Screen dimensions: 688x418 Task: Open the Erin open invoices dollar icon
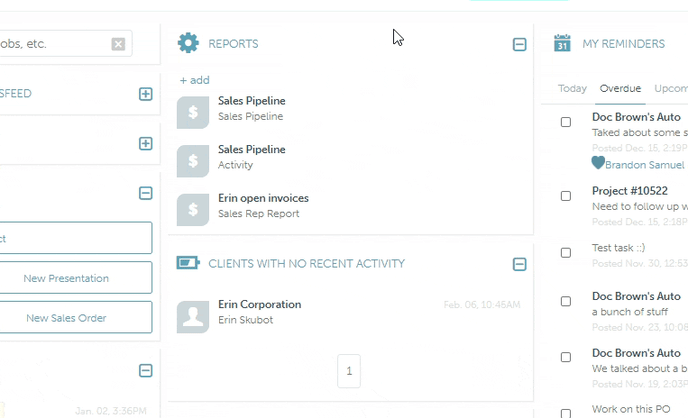[193, 210]
